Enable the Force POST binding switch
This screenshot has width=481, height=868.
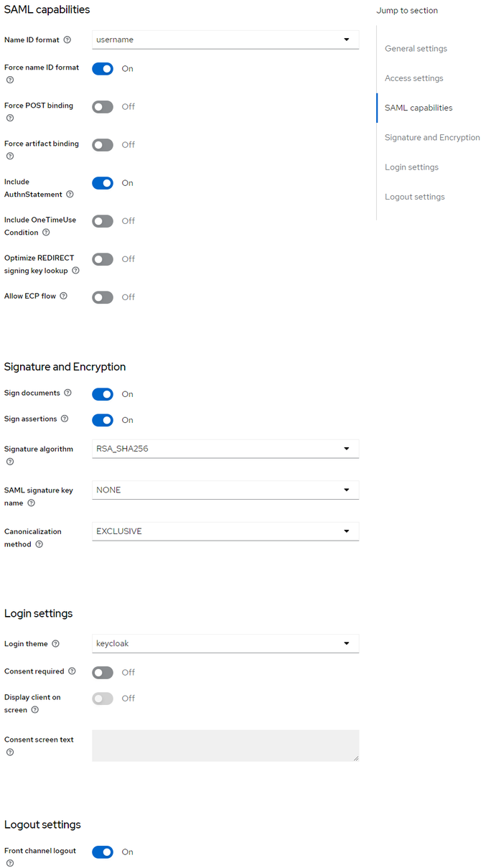point(103,107)
